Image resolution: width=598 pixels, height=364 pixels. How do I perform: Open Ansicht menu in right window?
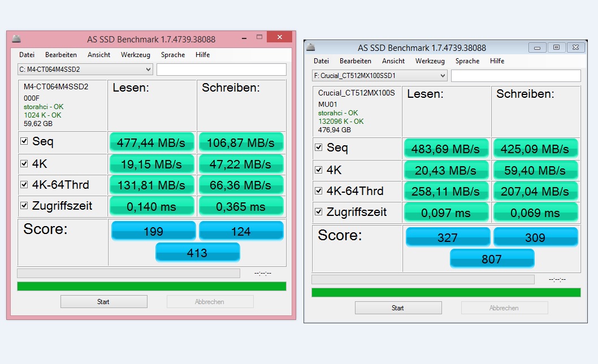click(393, 60)
